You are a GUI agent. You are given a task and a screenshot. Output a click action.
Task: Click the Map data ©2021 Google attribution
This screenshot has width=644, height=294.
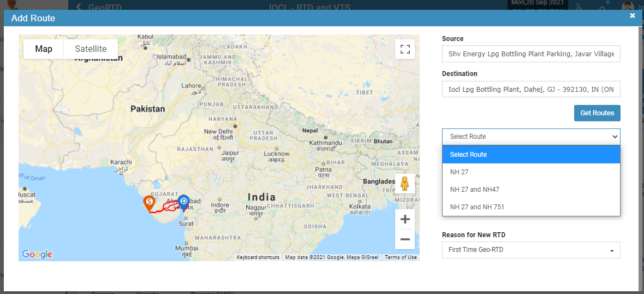click(333, 257)
